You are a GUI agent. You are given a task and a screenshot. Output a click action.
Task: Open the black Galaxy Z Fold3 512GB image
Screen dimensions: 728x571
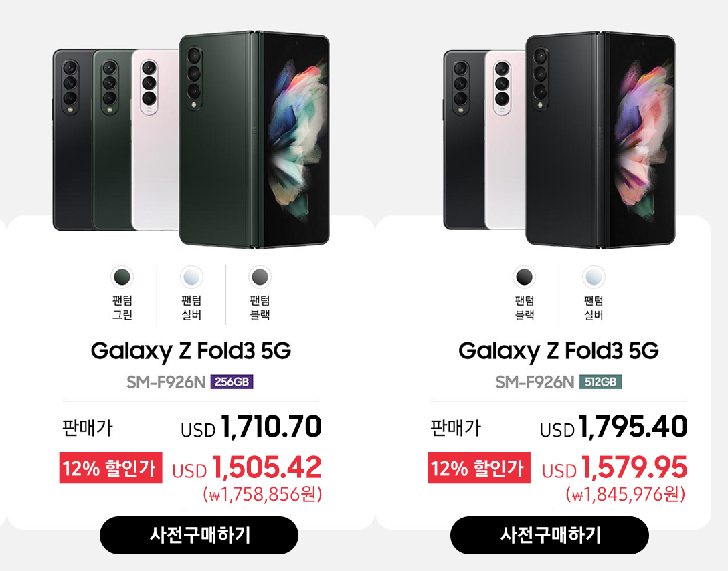click(x=559, y=140)
